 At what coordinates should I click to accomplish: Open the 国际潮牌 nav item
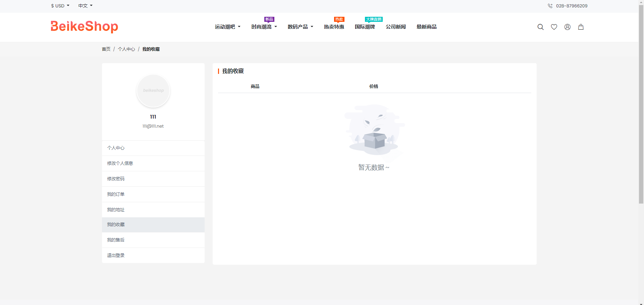tap(365, 27)
